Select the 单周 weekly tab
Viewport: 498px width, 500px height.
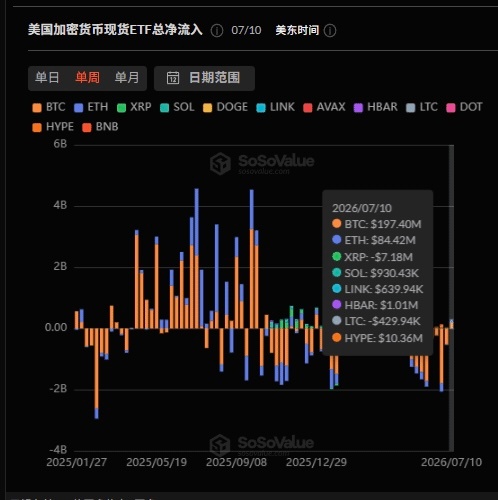(87, 78)
